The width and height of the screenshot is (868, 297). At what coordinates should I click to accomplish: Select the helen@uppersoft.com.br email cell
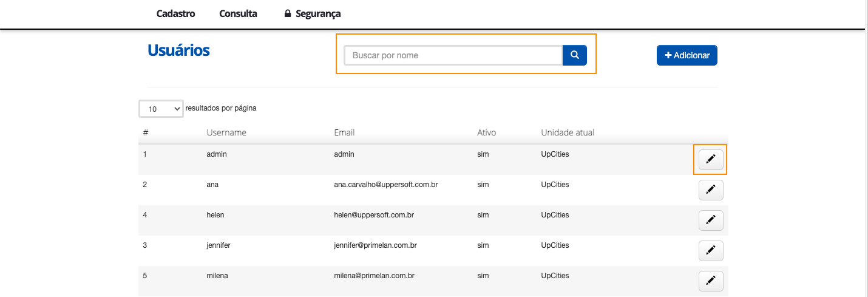[374, 215]
